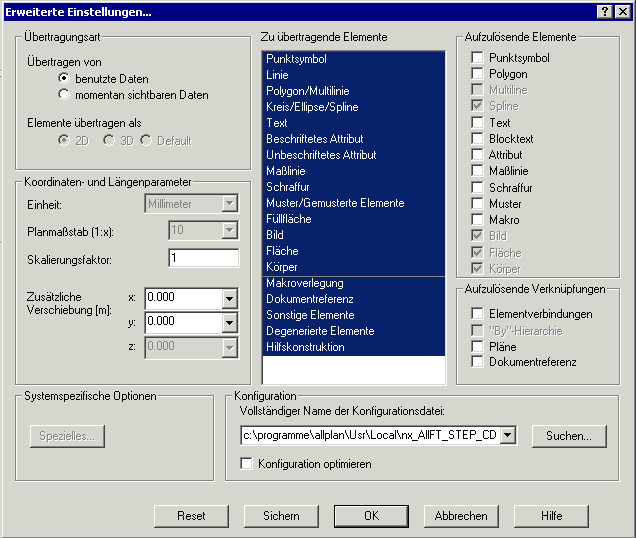Expand the Konfigurationsdatei path dropdown

(507, 435)
